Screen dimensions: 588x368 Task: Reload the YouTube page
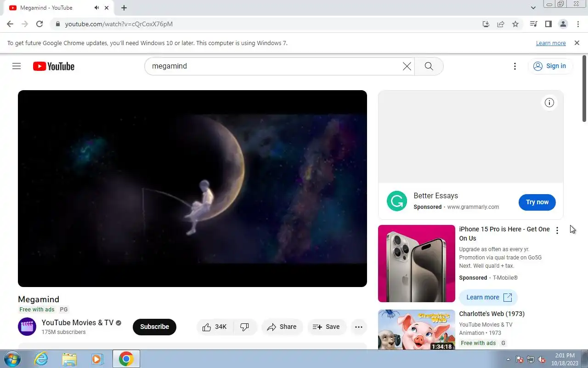[x=40, y=24]
